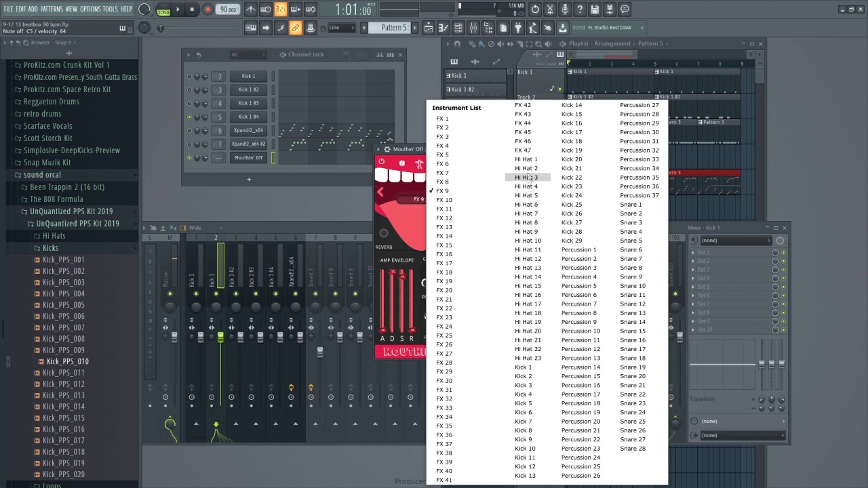Pick FX 41 from Instrument List
This screenshot has height=488, width=868.
click(444, 480)
